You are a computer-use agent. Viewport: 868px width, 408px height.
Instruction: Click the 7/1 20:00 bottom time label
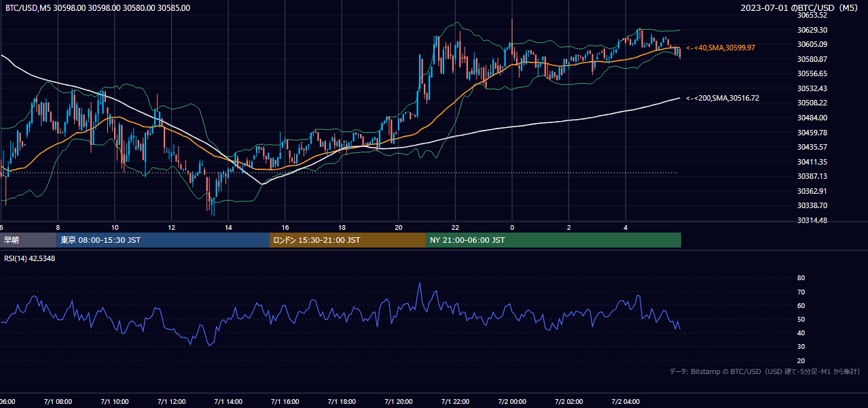(x=399, y=402)
